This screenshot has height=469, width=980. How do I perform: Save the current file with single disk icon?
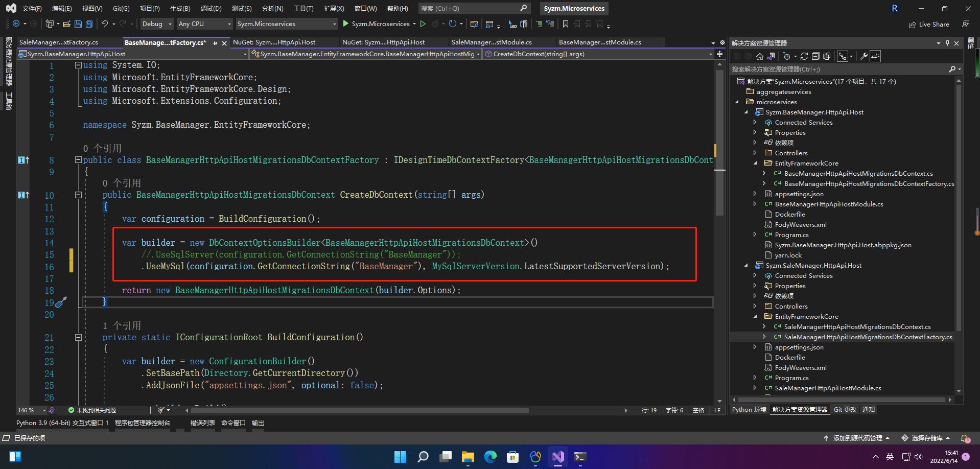(78, 24)
